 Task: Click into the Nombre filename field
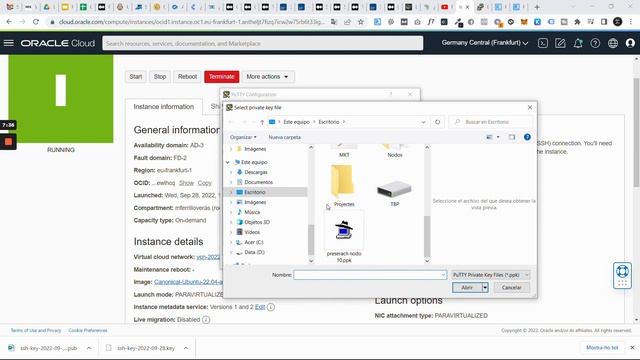[x=370, y=275]
